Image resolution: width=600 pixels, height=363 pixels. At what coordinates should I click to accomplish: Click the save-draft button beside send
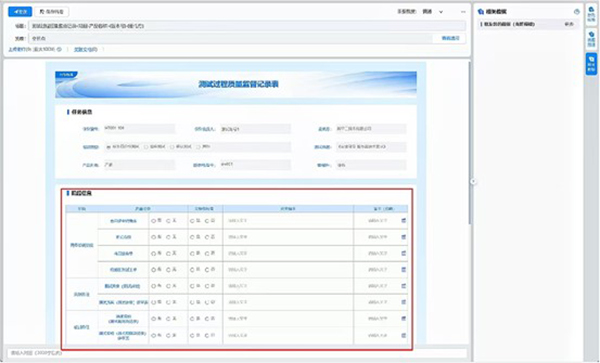pos(52,11)
